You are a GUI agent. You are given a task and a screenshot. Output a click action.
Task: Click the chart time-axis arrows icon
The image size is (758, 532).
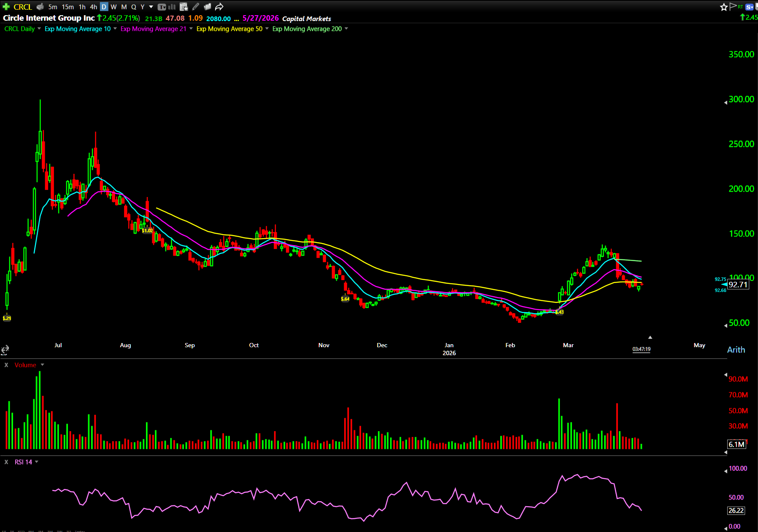point(5,349)
